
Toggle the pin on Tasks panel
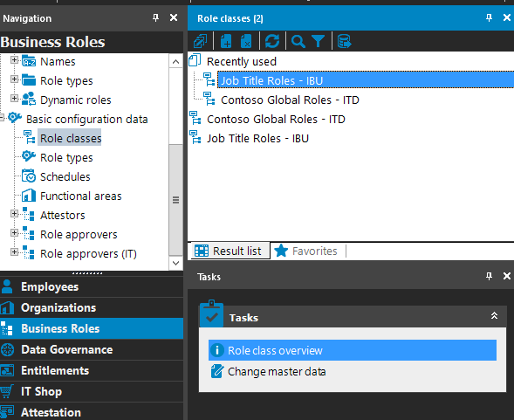point(489,276)
